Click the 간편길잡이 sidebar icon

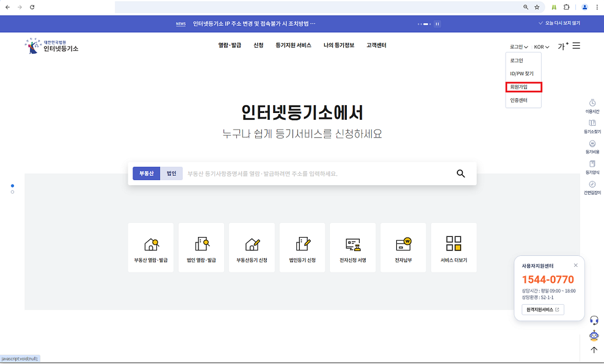click(592, 187)
